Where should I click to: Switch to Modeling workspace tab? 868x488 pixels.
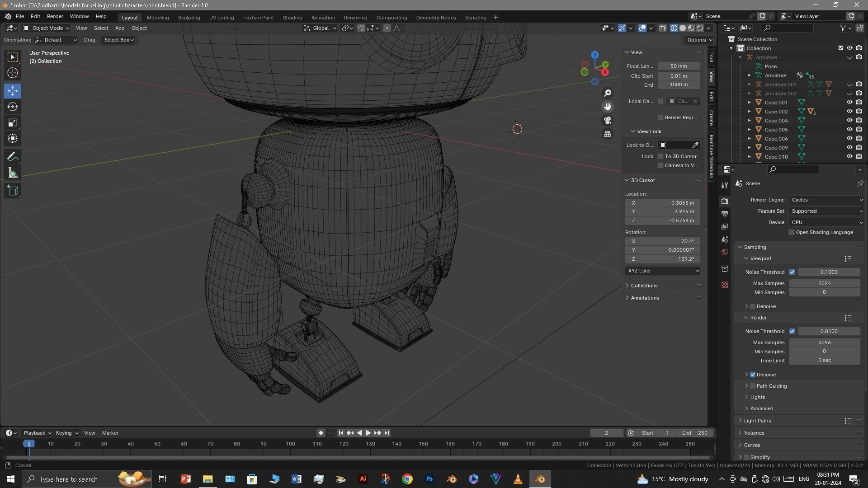[x=158, y=18]
